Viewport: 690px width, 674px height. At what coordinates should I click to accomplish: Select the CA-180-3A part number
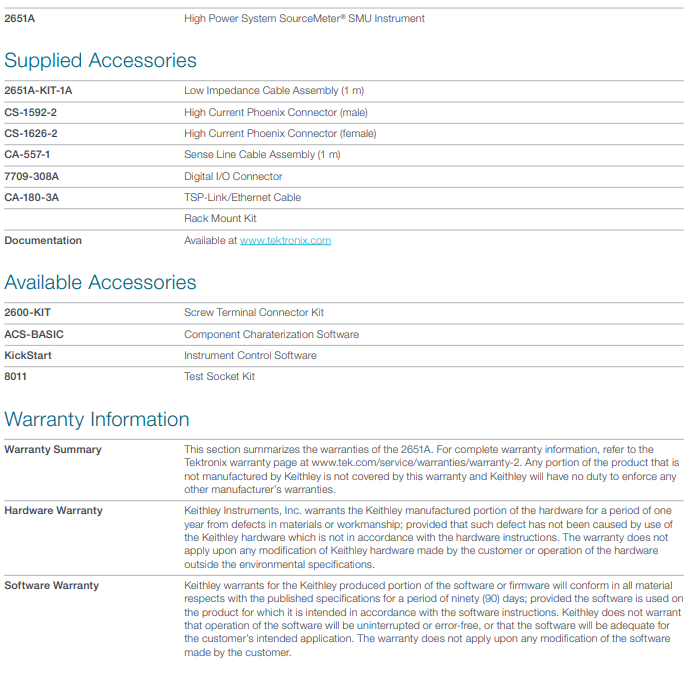click(x=32, y=198)
